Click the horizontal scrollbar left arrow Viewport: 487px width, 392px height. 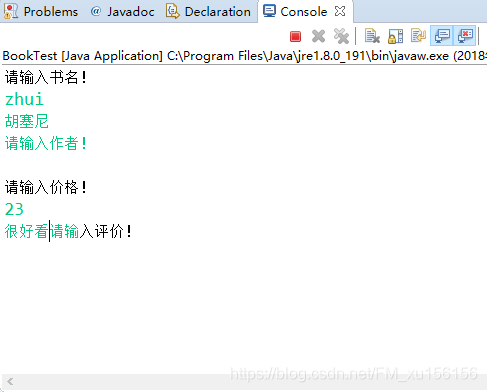click(x=10, y=381)
